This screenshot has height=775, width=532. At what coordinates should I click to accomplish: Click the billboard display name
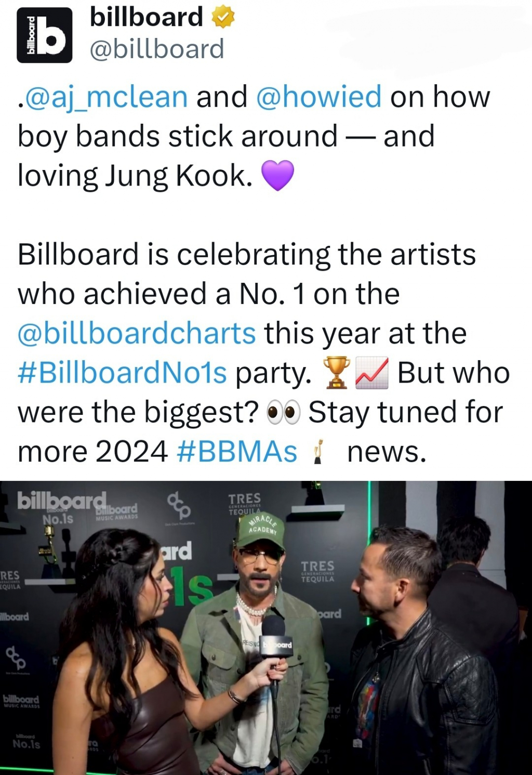click(146, 17)
